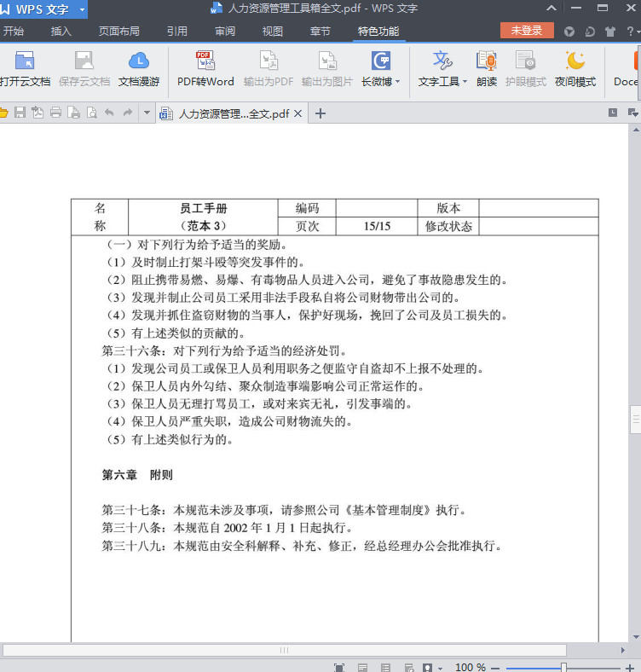The height and width of the screenshot is (672, 641).
Task: Click the zoom in plus button
Action: (629, 668)
